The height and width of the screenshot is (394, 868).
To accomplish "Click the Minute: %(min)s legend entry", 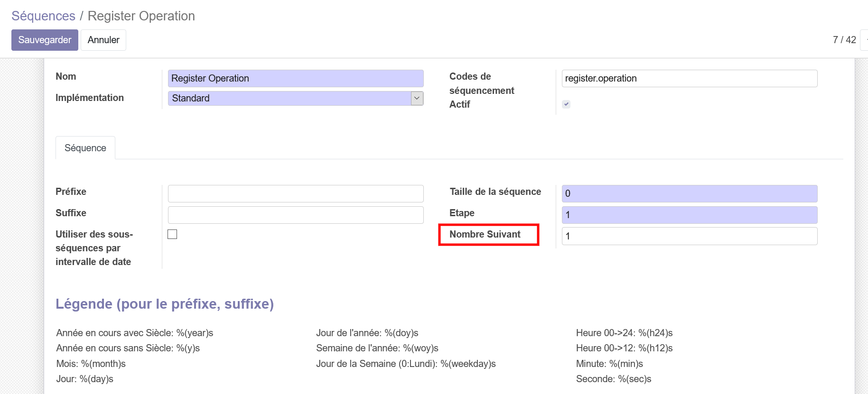I will coord(610,364).
